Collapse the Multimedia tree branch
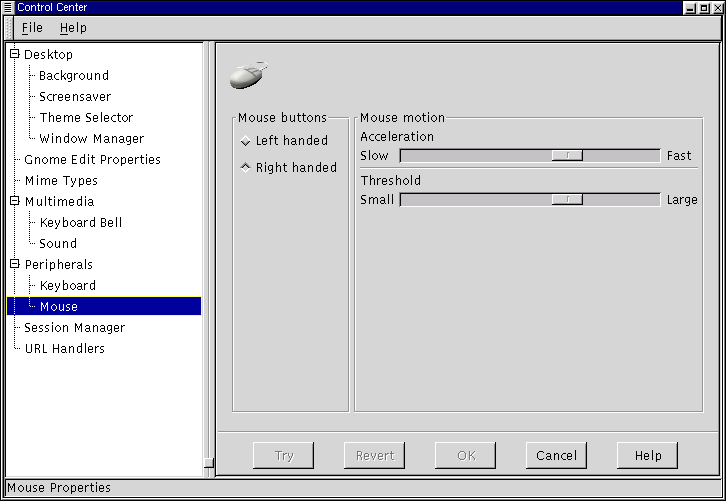This screenshot has height=501, width=726. point(14,202)
